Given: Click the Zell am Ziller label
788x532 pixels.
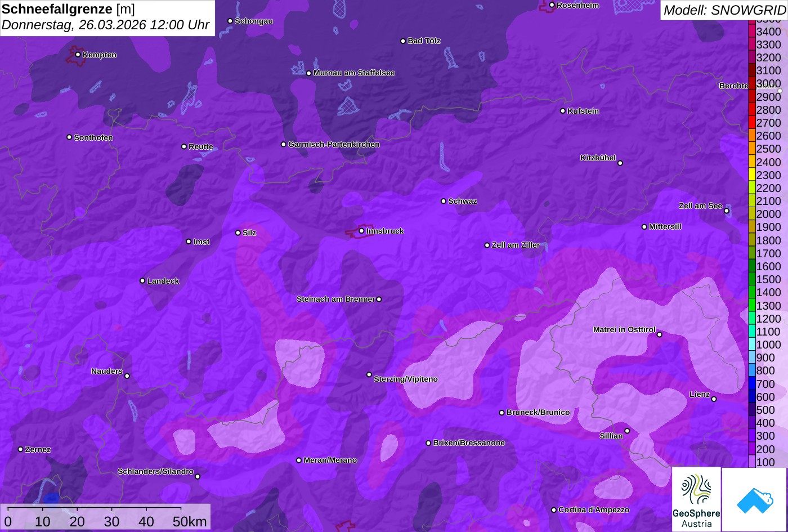Looking at the screenshot, I should pyautogui.click(x=516, y=245).
